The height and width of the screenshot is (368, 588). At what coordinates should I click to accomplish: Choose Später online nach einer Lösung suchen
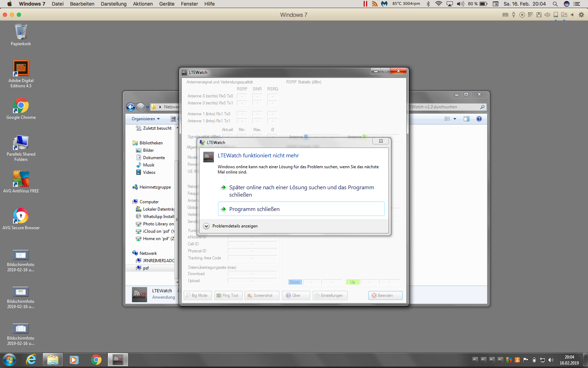[x=301, y=191]
